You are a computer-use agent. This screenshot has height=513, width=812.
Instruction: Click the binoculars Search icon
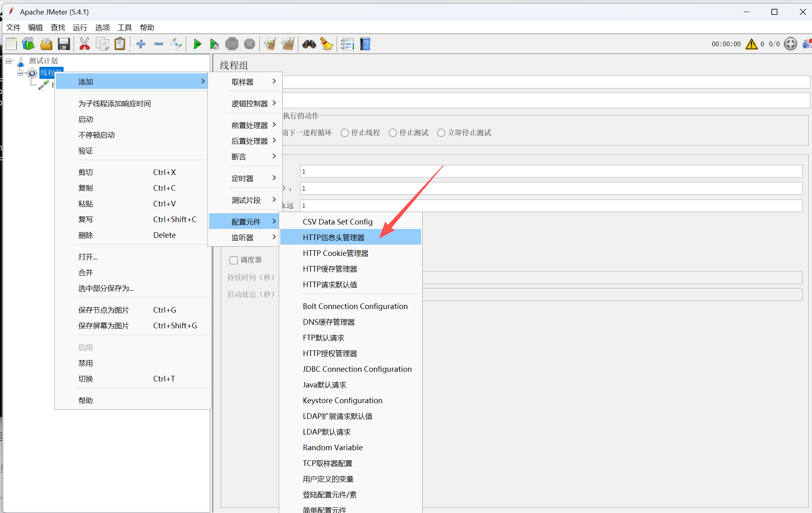(x=309, y=44)
